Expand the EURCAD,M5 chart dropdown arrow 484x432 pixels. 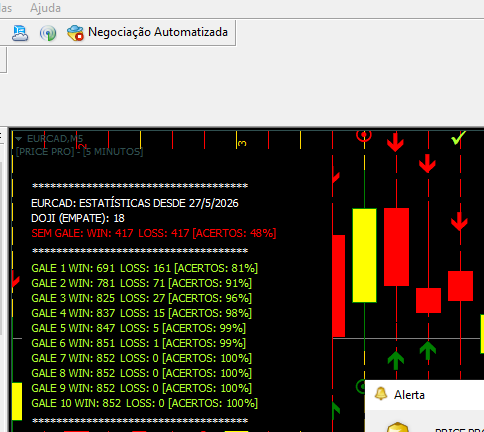click(19, 139)
